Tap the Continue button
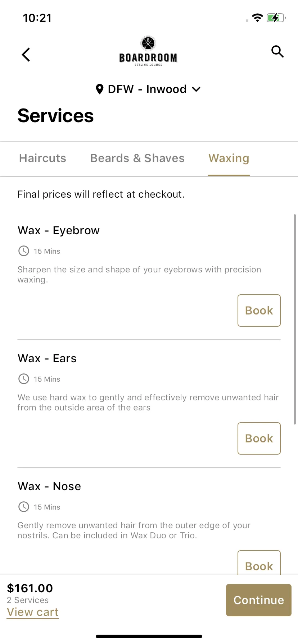Screen dimensions: 298x644 click(x=259, y=600)
